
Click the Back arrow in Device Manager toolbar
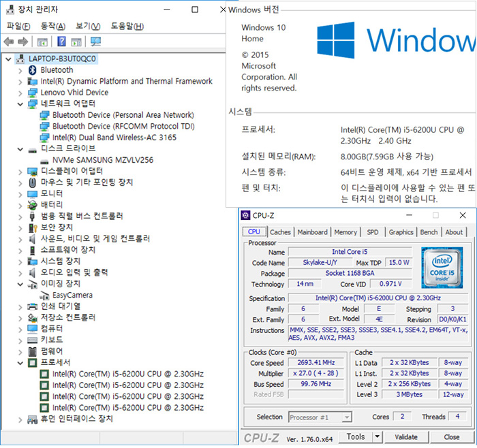tap(9, 42)
